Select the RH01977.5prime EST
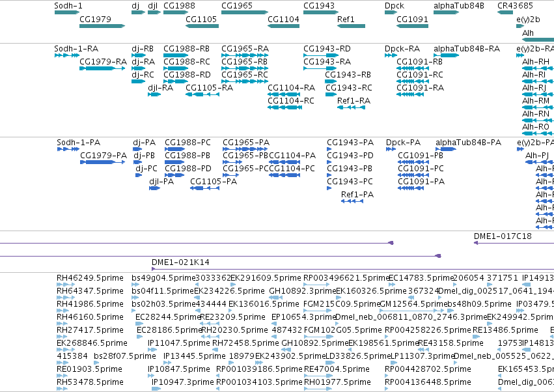The image size is (554, 392). tap(318, 389)
